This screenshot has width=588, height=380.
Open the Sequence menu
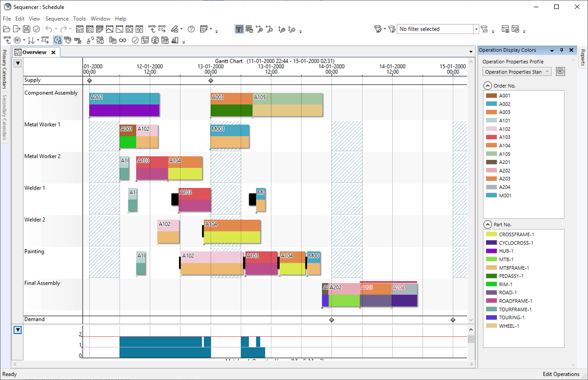click(56, 18)
